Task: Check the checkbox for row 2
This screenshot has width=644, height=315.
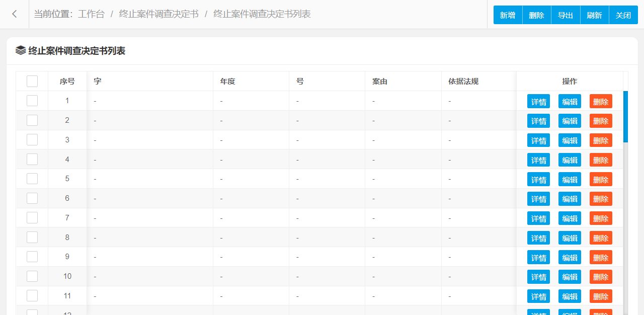Action: click(32, 120)
